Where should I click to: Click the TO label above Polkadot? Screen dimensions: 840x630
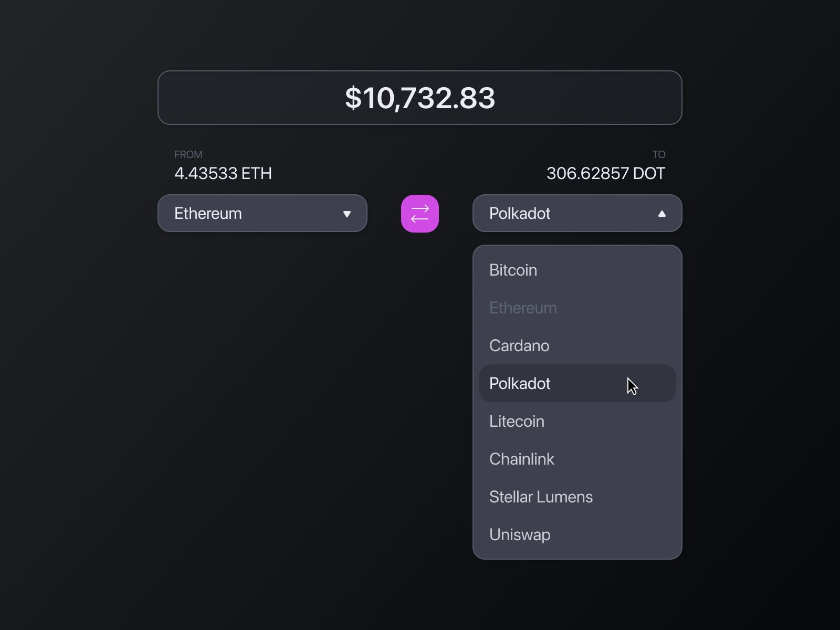click(659, 154)
